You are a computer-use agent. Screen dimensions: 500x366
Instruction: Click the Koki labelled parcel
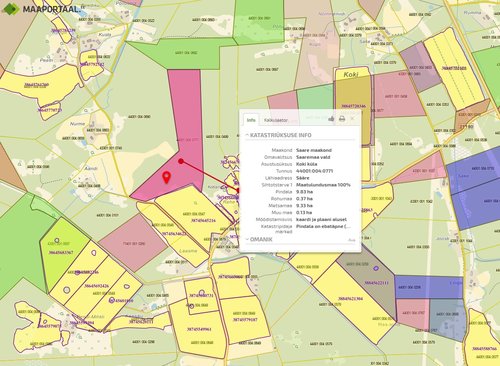[352, 107]
